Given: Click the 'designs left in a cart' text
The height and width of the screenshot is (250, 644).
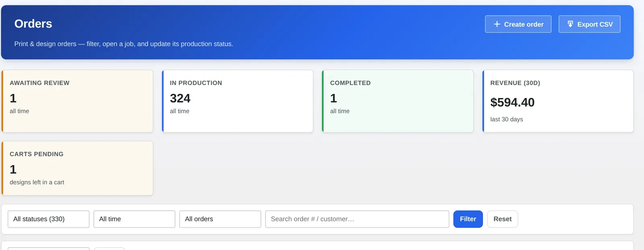Looking at the screenshot, I should point(37,182).
